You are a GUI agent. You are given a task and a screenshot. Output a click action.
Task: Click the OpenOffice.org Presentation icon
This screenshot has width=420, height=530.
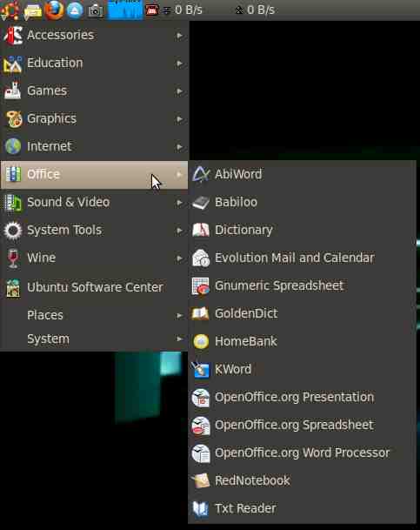click(201, 398)
